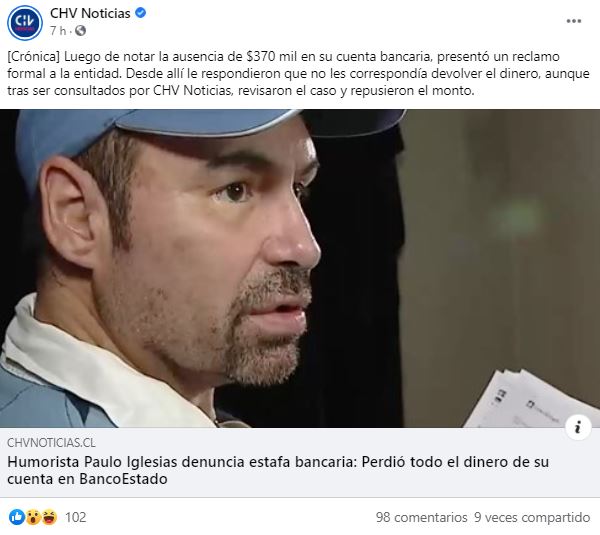600x535 pixels.
Task: Open the Humorista Paulo Iglesias headline link
Action: pyautogui.click(x=278, y=470)
